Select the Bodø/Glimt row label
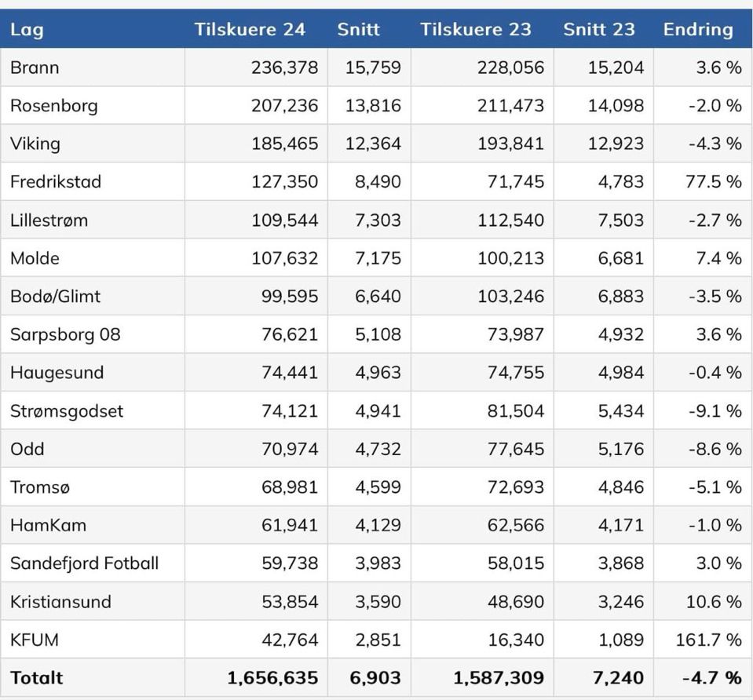 click(x=55, y=297)
